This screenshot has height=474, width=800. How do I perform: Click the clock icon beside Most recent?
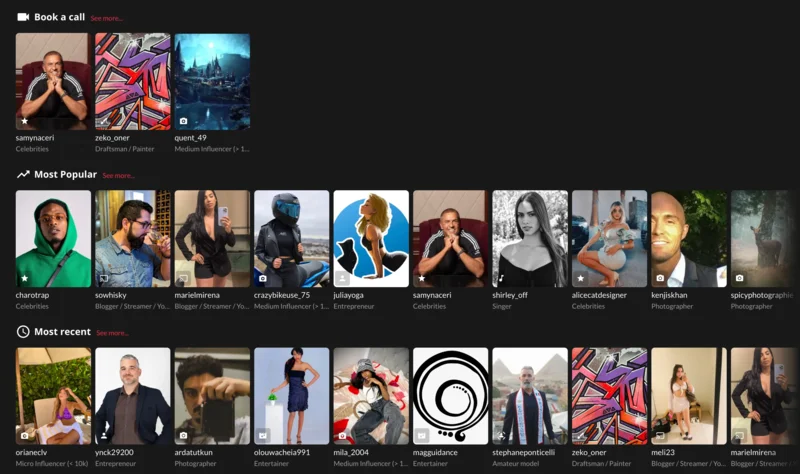pyautogui.click(x=23, y=332)
